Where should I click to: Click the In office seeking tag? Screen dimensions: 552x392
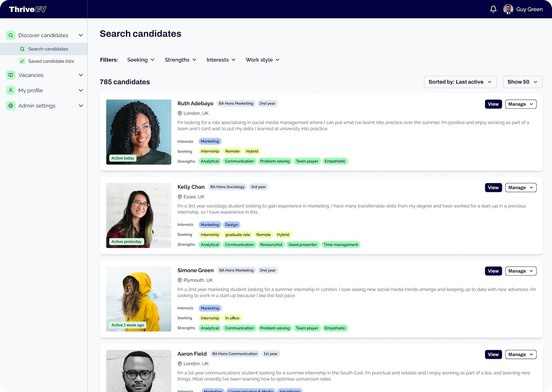232,318
